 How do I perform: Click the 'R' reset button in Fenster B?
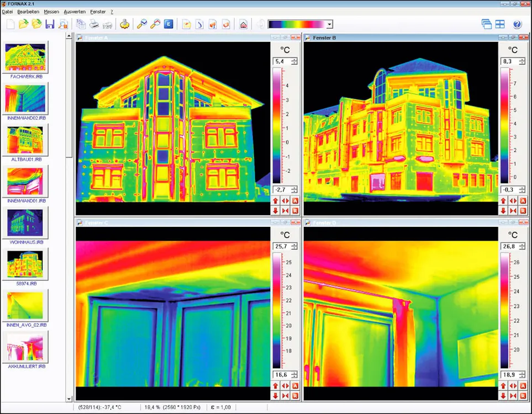click(523, 210)
